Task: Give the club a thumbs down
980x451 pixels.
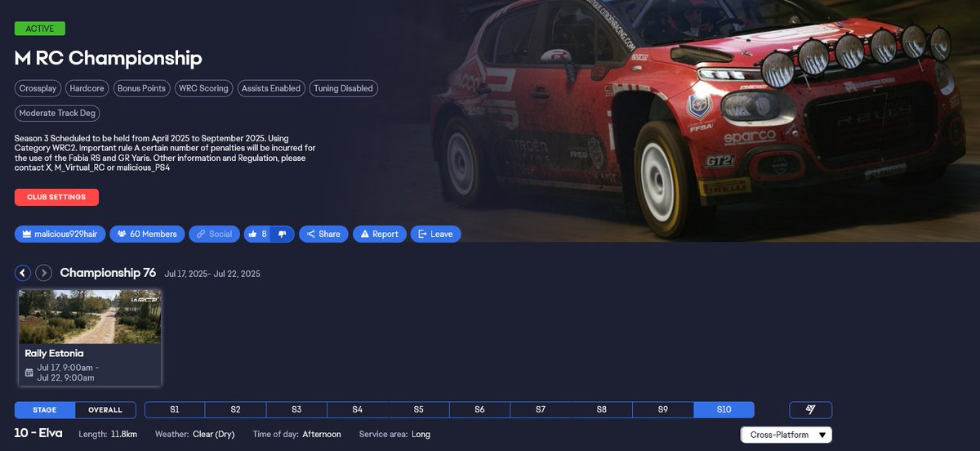Action: (282, 234)
